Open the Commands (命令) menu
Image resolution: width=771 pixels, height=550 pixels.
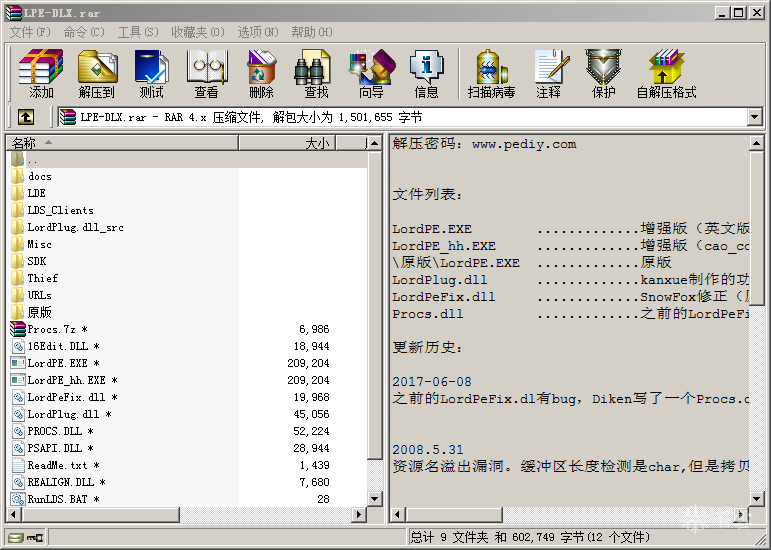84,32
